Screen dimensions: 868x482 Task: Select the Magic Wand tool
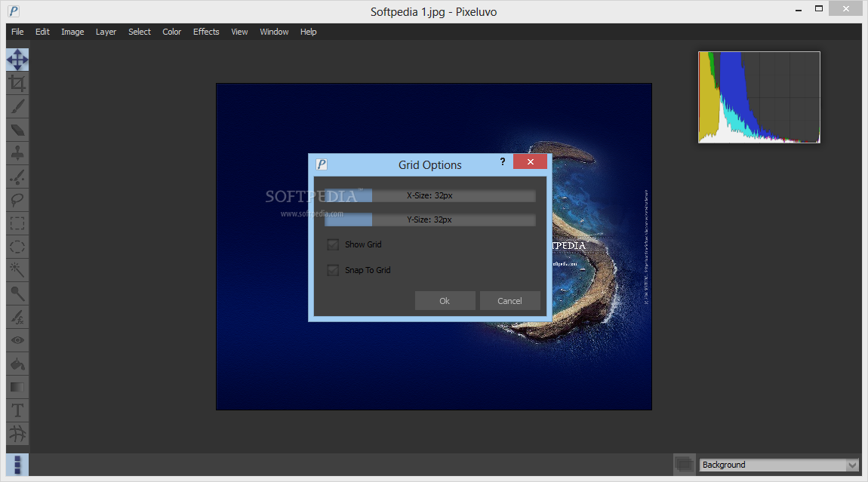coord(17,270)
